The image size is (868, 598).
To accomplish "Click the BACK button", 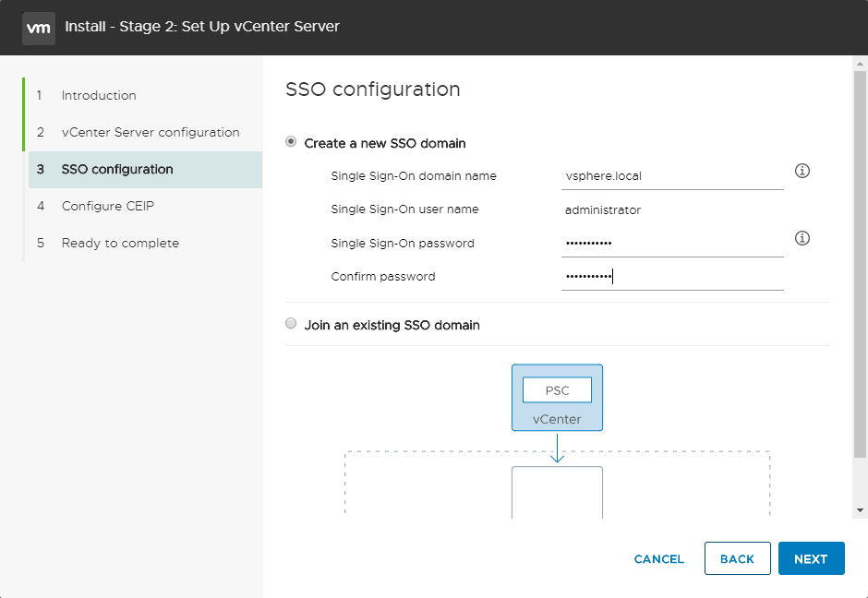I will 737,558.
